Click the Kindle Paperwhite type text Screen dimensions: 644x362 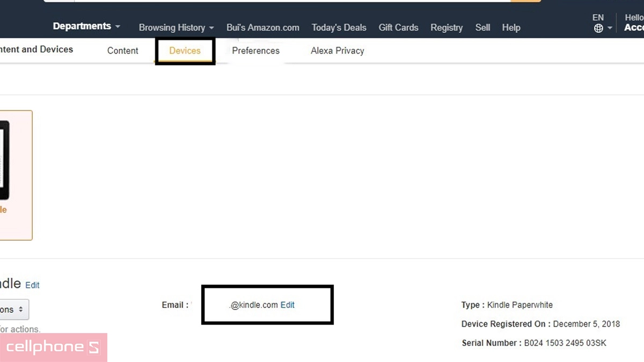click(x=520, y=305)
